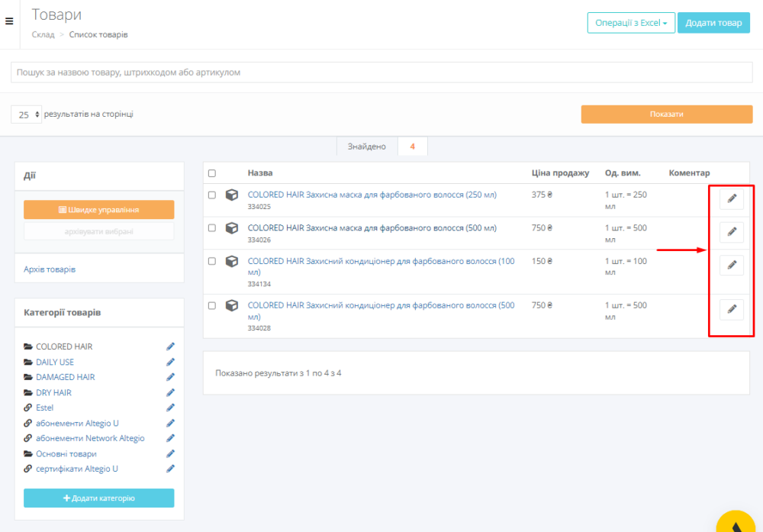Open the Архів товарів link
763x532 pixels.
click(50, 269)
